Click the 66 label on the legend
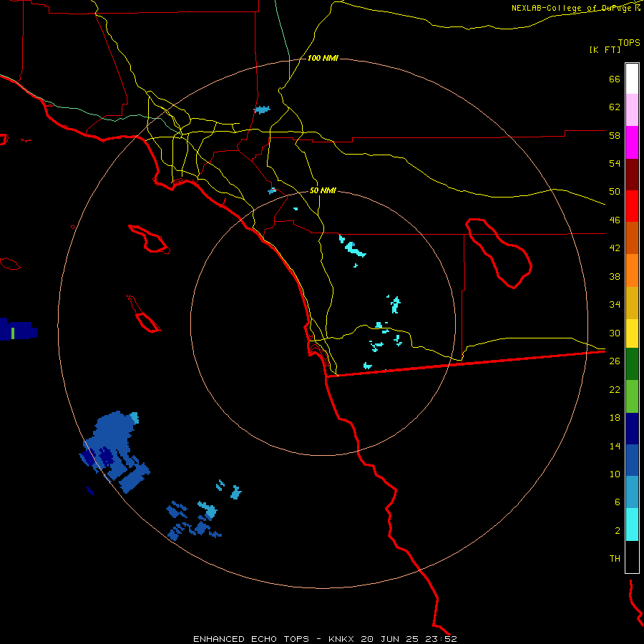The width and height of the screenshot is (644, 644). pyautogui.click(x=615, y=79)
